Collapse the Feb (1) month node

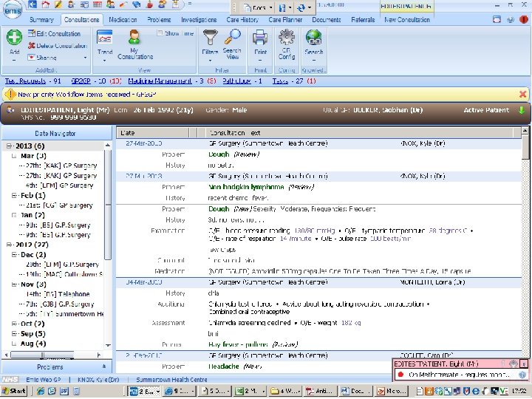coord(14,195)
